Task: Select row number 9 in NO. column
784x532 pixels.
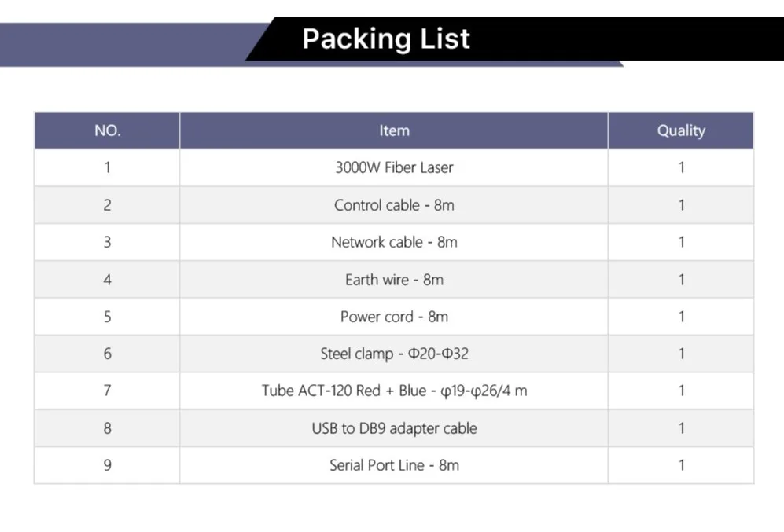Action: coord(107,465)
